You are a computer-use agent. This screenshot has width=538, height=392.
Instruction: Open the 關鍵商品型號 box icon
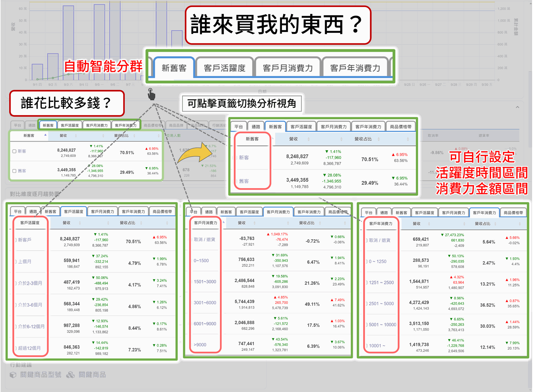coord(13,375)
